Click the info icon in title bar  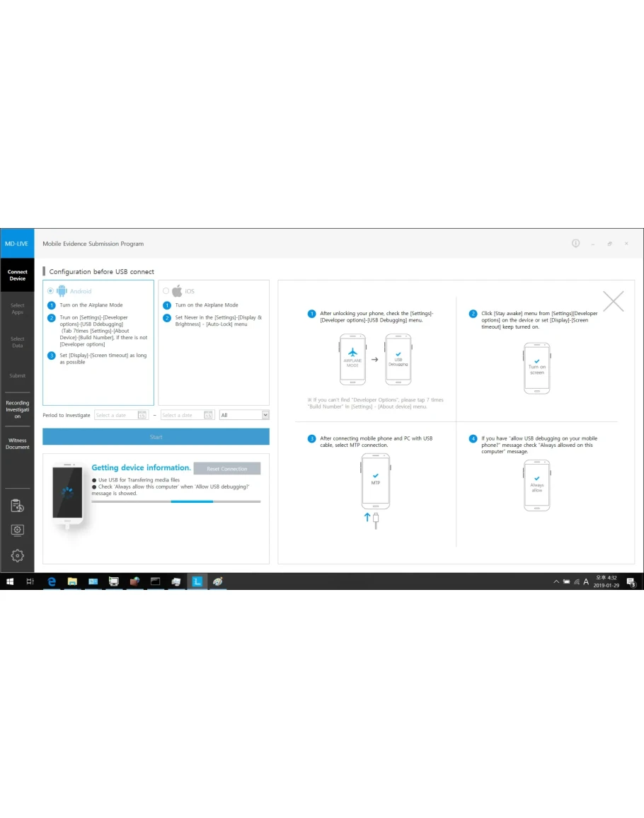pyautogui.click(x=575, y=244)
